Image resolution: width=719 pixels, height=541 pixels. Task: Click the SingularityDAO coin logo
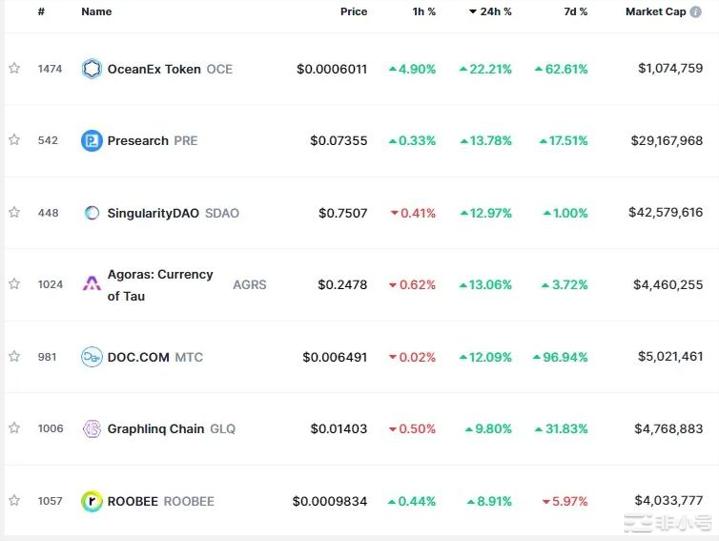pyautogui.click(x=92, y=213)
